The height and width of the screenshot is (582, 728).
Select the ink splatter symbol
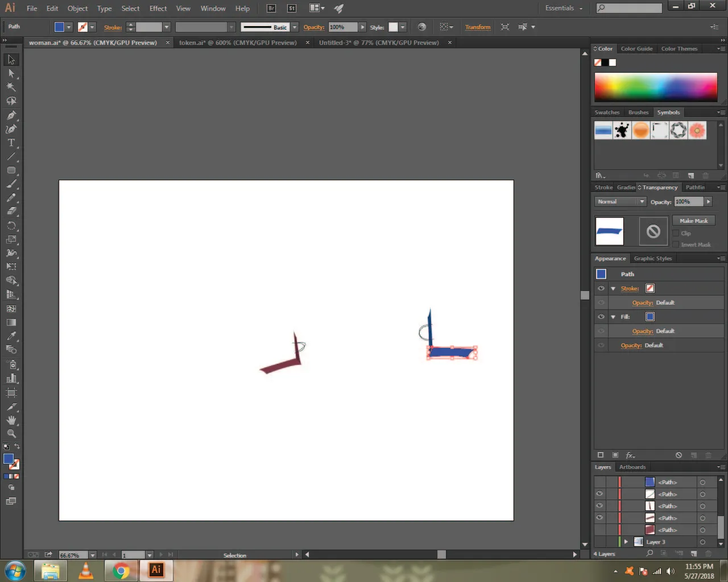[622, 130]
